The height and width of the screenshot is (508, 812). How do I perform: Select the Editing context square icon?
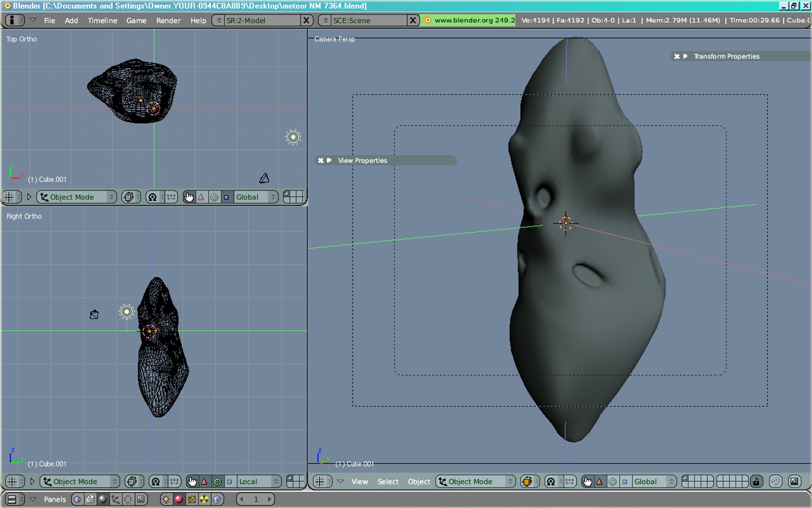tap(128, 499)
